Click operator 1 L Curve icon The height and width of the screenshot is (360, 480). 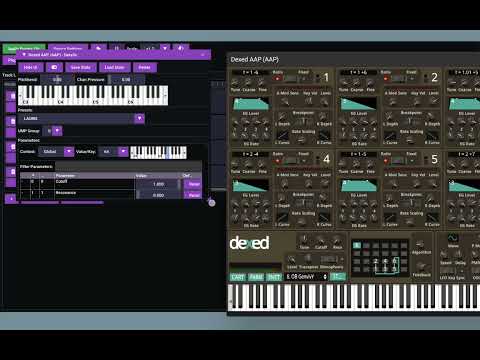[x=283, y=135]
